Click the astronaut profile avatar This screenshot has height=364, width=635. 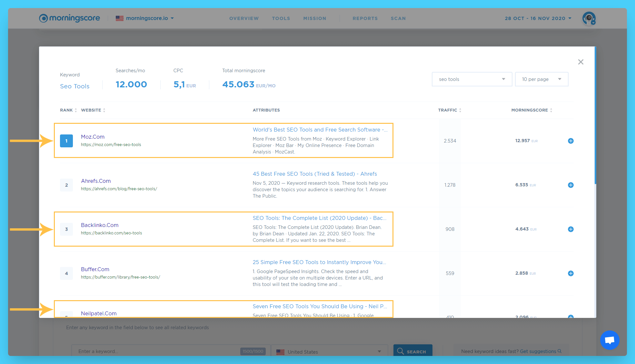click(589, 18)
